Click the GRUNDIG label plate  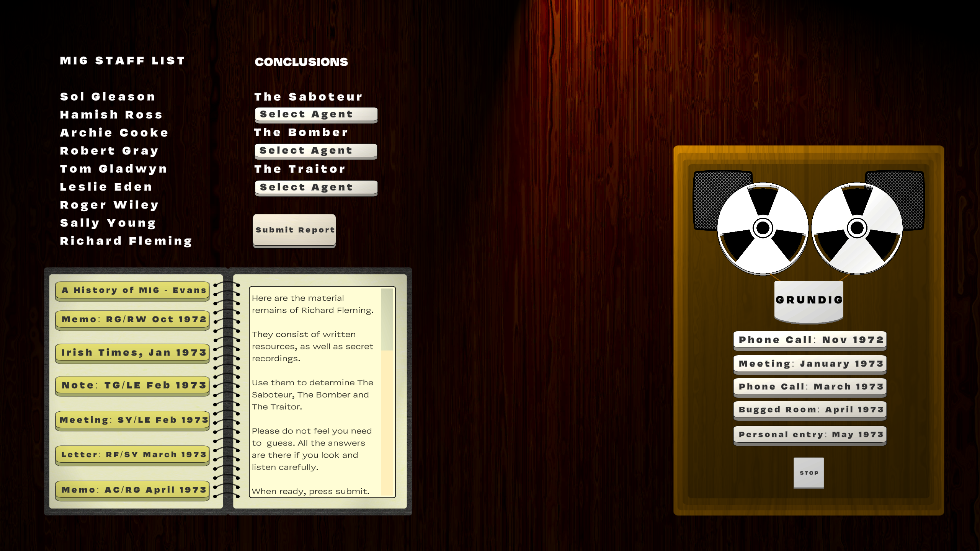(808, 300)
